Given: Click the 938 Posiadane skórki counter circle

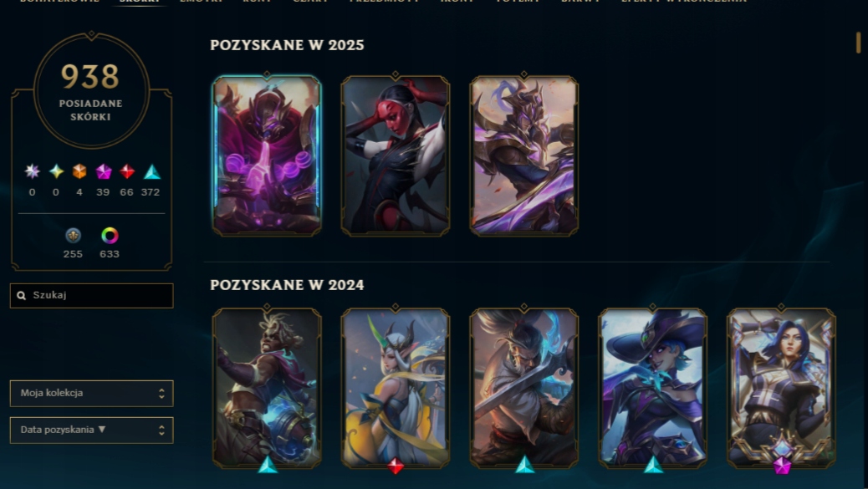Looking at the screenshot, I should (91, 90).
